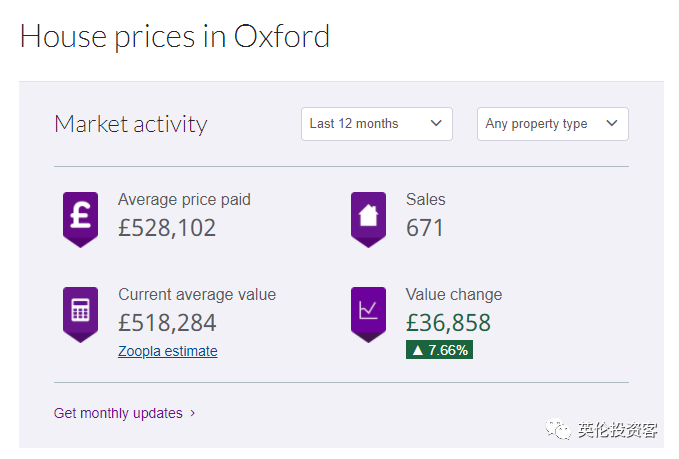This screenshot has width=679, height=459.
Task: Click the WeChat watermark logo icon
Action: 555,430
